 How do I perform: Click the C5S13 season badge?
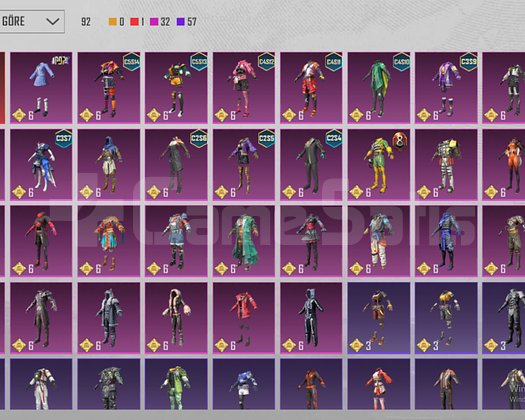coord(199,62)
